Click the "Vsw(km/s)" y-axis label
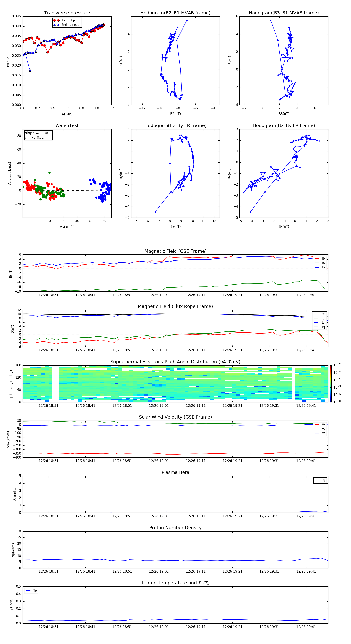The image size is (351, 644). (x=8, y=439)
